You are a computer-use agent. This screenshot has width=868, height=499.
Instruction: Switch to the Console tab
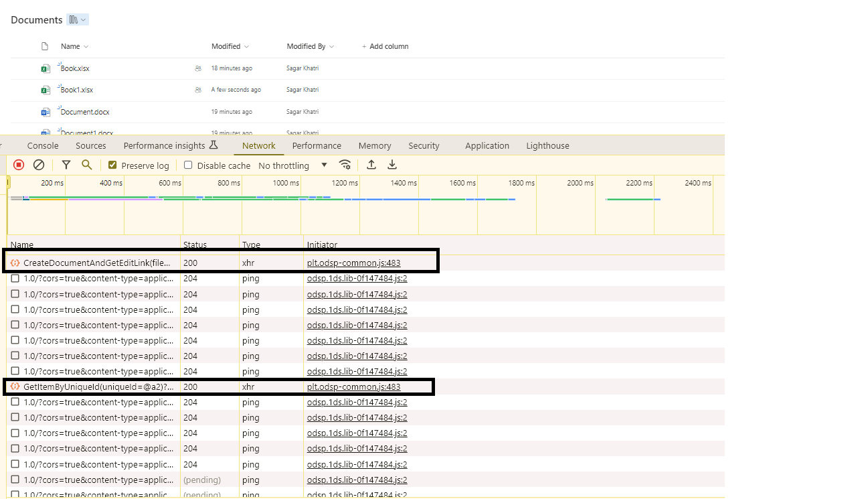point(42,145)
